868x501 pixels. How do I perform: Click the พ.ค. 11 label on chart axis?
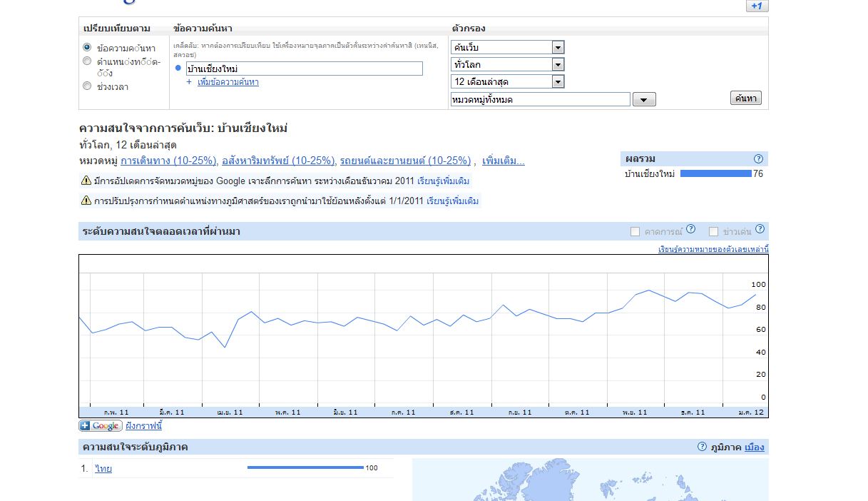288,413
